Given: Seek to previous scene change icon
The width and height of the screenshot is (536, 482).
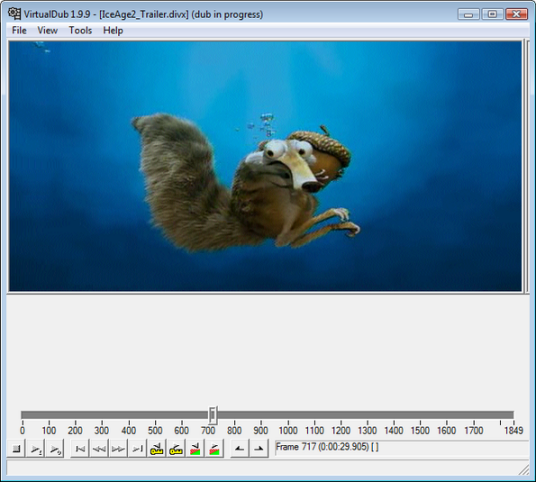Looking at the screenshot, I should 195,448.
